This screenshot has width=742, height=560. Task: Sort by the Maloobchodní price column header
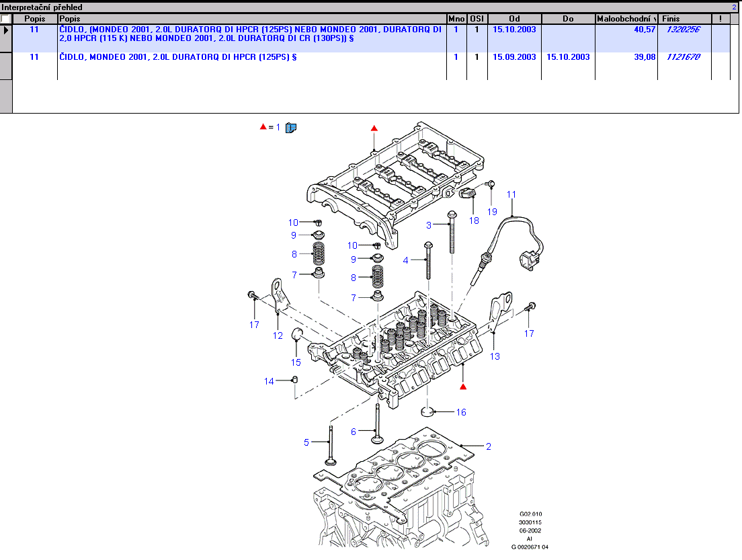[x=626, y=19]
